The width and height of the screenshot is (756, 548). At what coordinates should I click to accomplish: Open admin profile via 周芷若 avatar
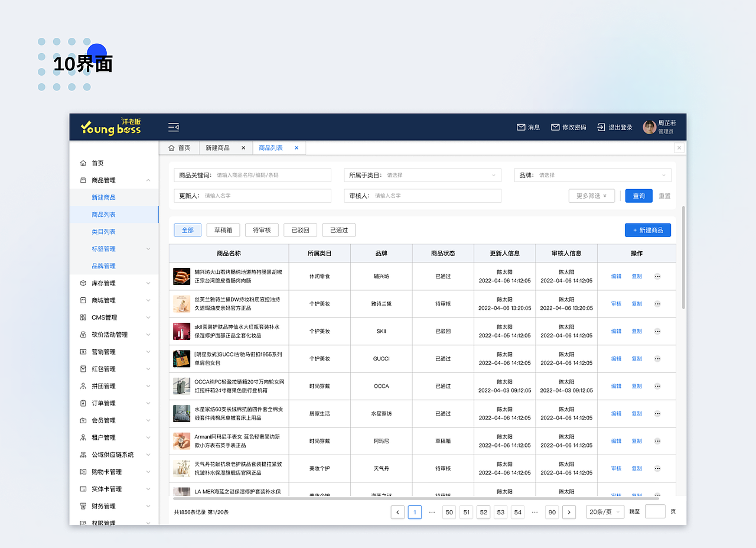(649, 127)
